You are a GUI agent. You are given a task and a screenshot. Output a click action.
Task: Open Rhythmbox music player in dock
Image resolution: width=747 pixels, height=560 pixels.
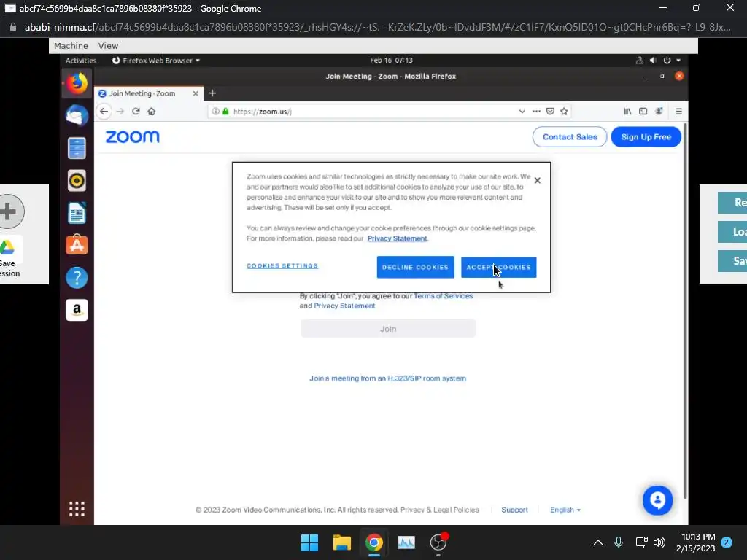coord(77,181)
